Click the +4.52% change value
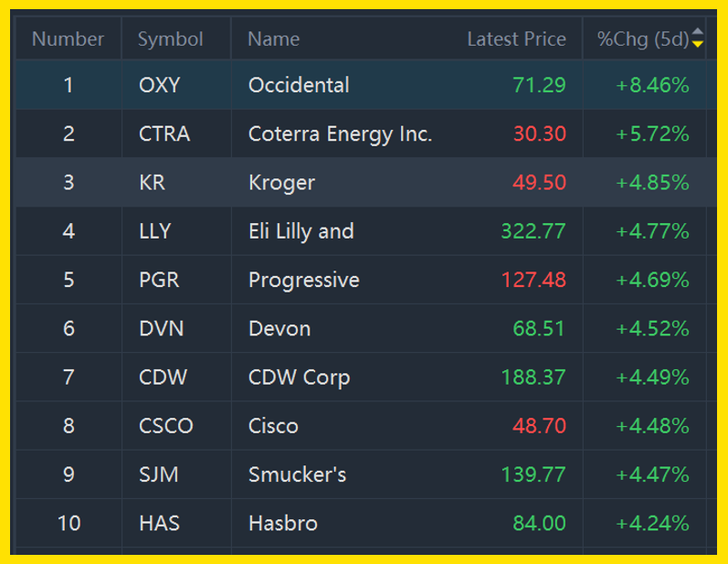 [x=652, y=328]
